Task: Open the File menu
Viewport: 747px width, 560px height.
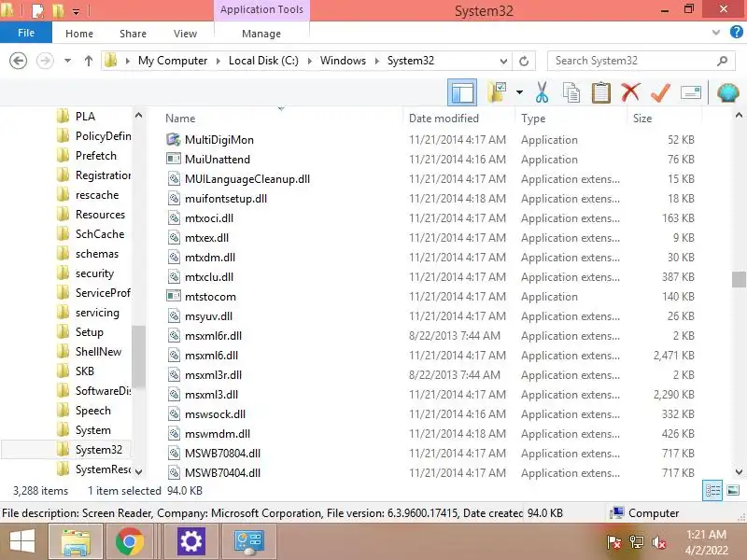Action: (x=26, y=33)
